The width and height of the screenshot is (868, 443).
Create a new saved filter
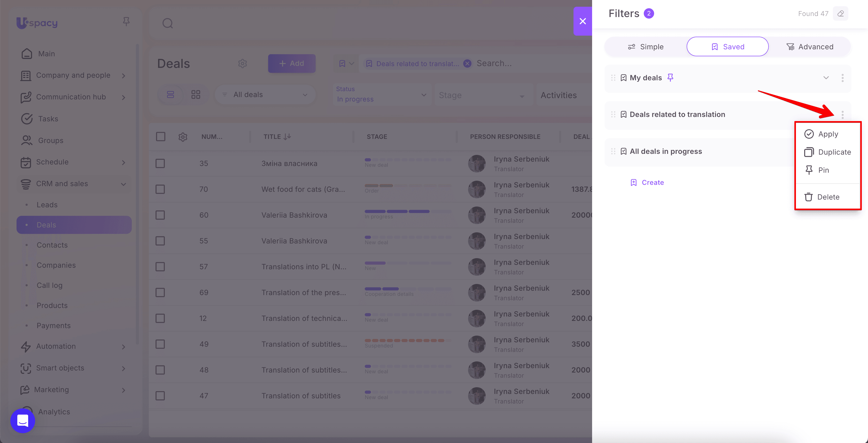pyautogui.click(x=647, y=183)
